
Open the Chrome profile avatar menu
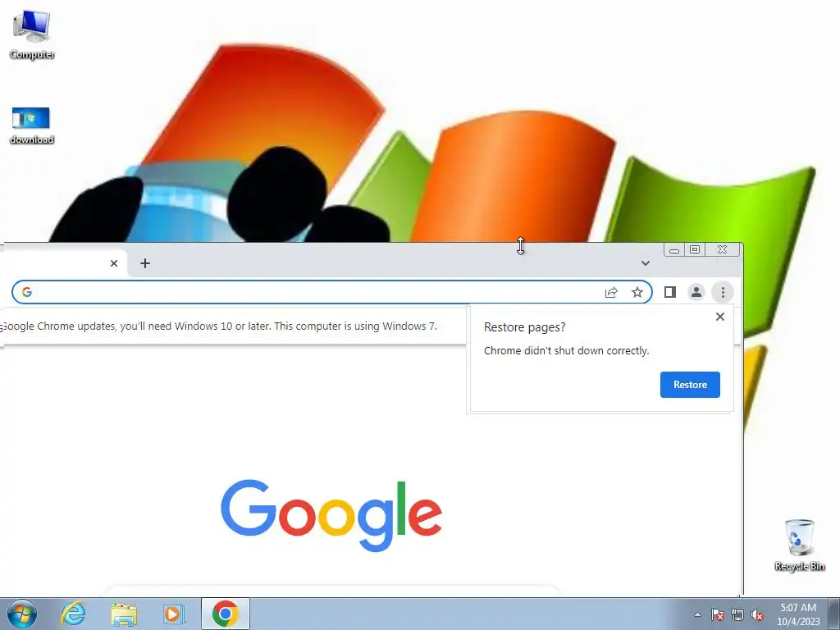coord(696,292)
